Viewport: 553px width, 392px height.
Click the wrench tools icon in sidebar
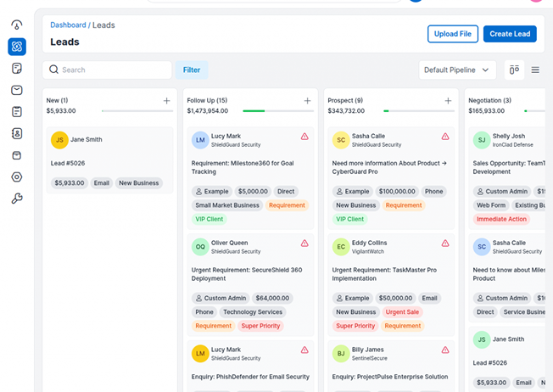pyautogui.click(x=17, y=199)
